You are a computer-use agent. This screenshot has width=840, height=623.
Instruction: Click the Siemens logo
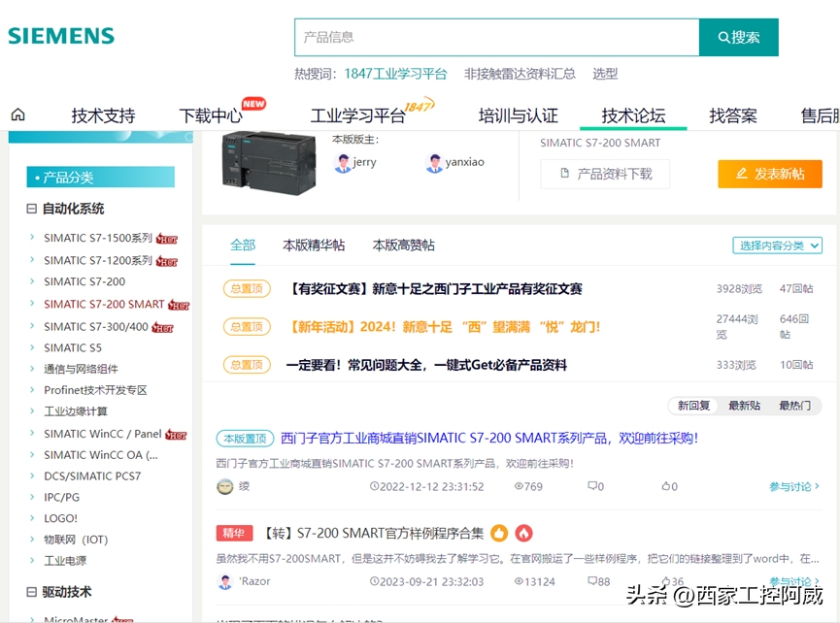tap(61, 37)
